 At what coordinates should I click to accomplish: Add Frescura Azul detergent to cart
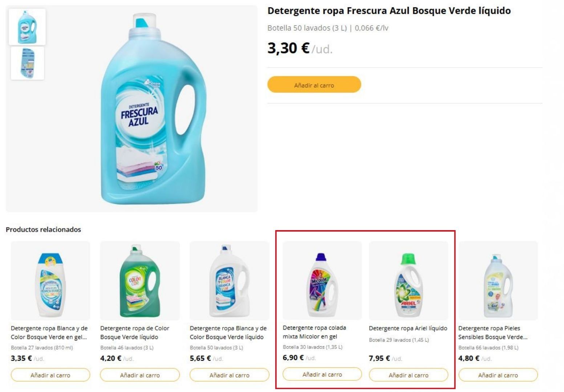pos(314,85)
